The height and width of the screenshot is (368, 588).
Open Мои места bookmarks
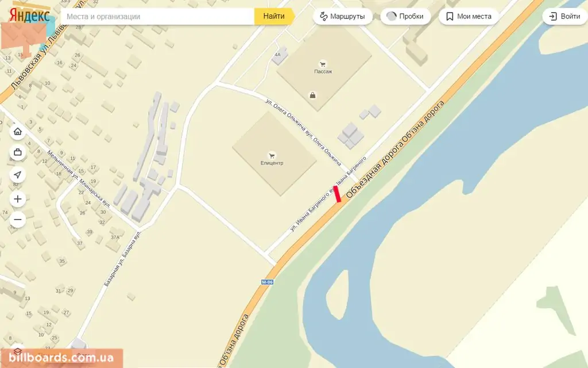tap(469, 16)
